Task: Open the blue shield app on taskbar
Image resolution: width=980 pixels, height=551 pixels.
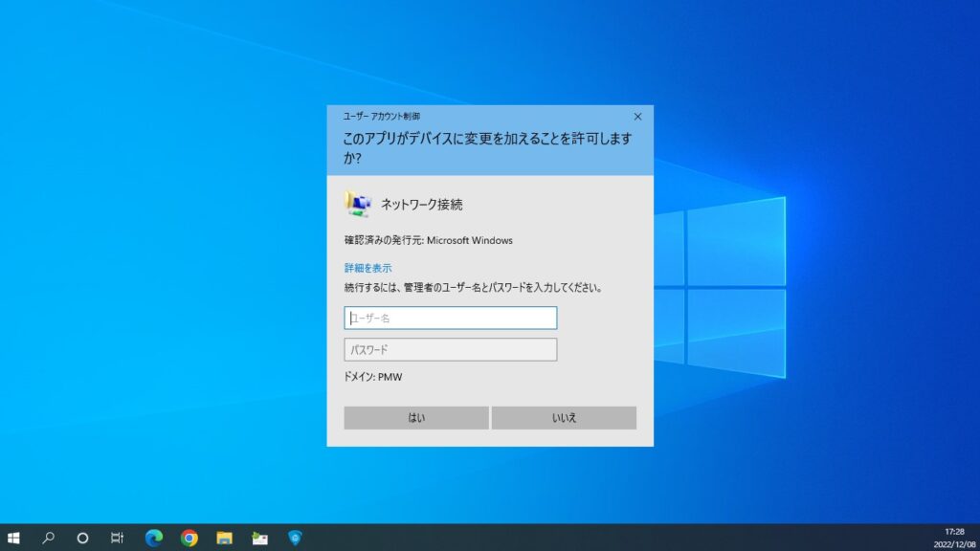Action: pos(295,538)
